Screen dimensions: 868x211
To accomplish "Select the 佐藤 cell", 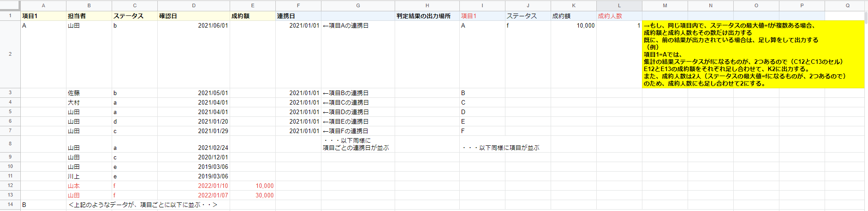I will (89, 93).
